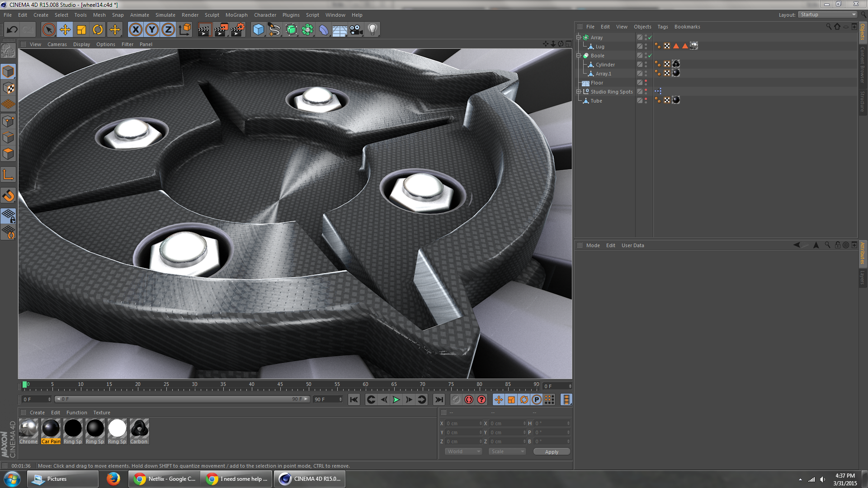Viewport: 868px width, 488px height.
Task: Switch to Points mode
Action: pyautogui.click(x=8, y=121)
